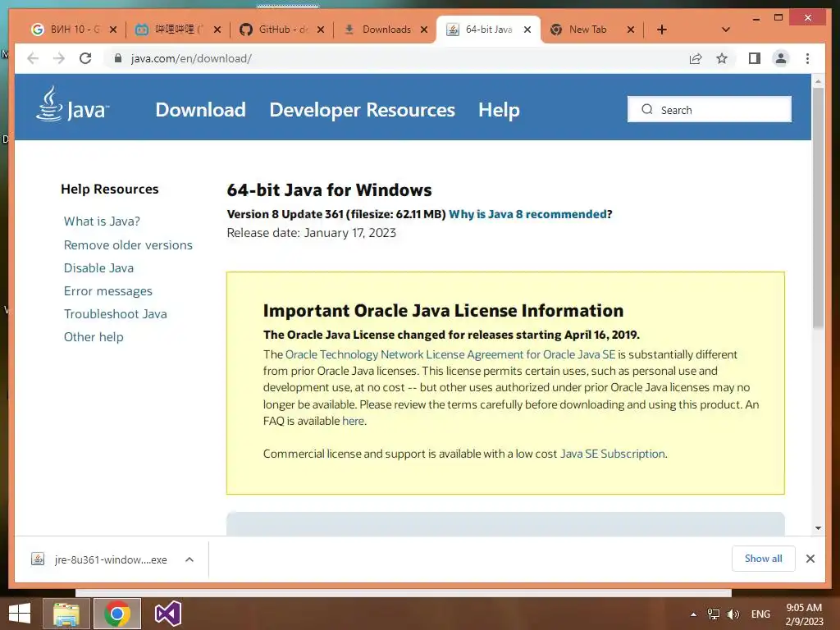Open the Disable Java link

point(98,268)
